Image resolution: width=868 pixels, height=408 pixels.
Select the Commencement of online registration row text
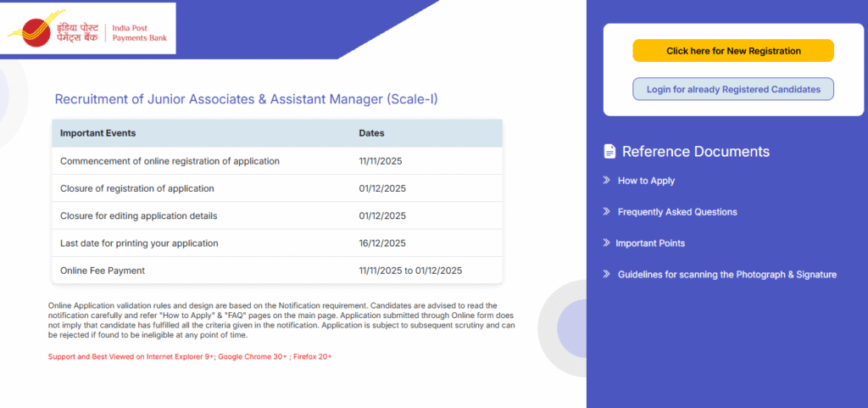click(170, 162)
